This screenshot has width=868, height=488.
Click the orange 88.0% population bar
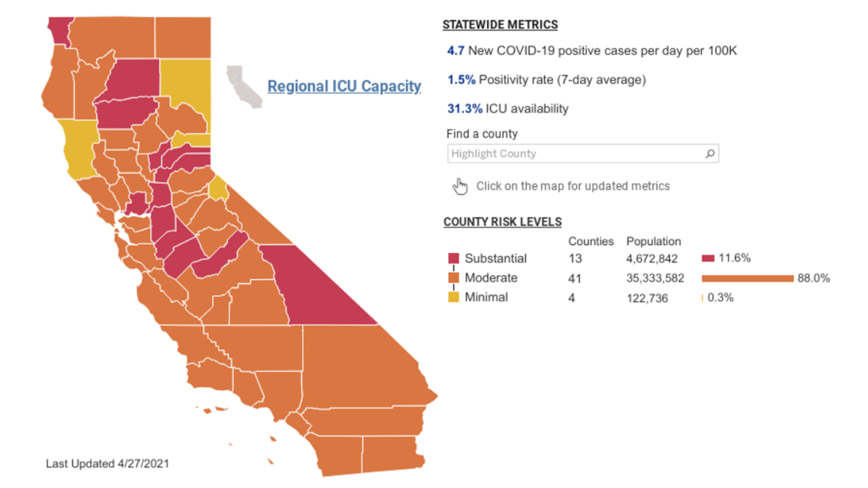click(747, 278)
